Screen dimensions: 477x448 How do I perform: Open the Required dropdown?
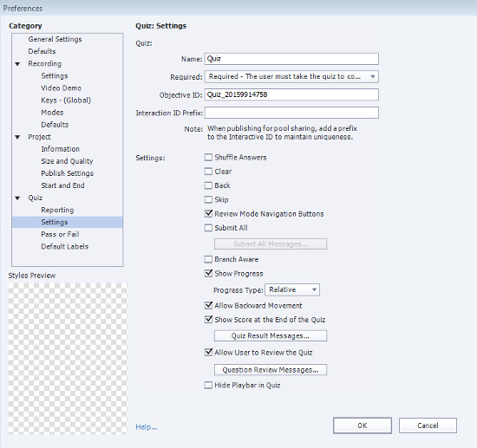tap(291, 76)
